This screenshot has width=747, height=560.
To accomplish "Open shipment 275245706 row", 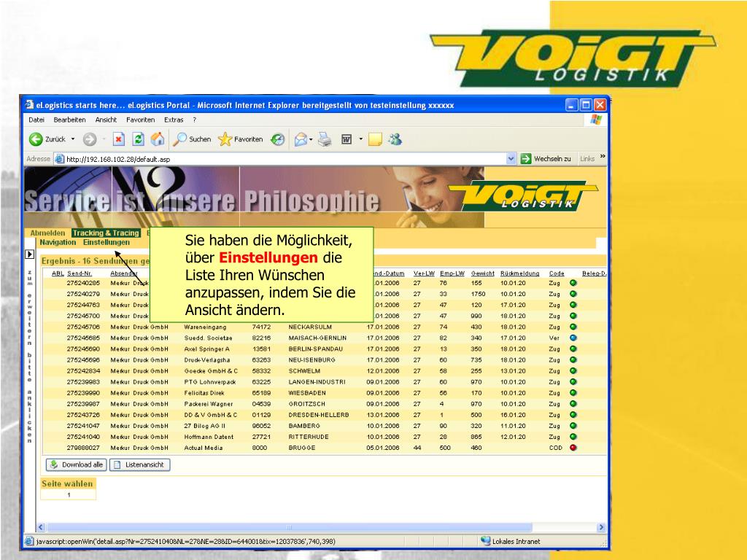I will point(324,327).
